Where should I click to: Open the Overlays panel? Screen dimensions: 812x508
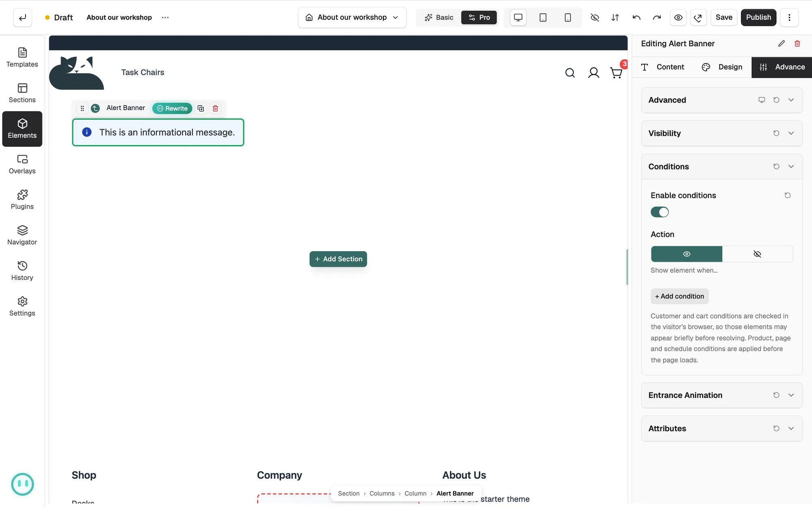22,164
